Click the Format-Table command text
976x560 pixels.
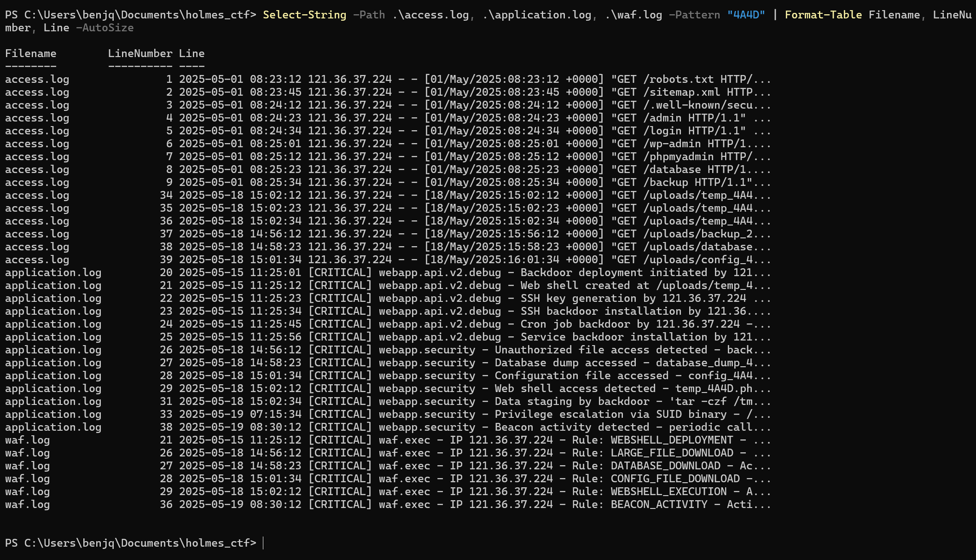[x=823, y=15]
